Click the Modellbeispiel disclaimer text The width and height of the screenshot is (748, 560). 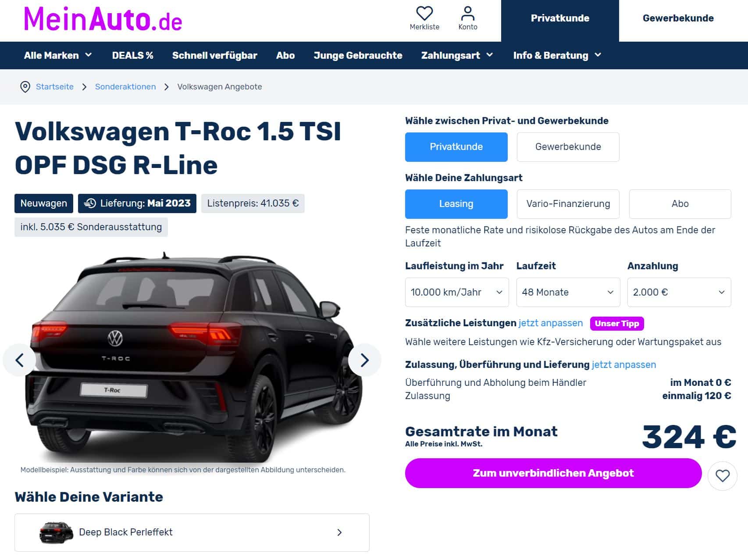click(x=183, y=470)
